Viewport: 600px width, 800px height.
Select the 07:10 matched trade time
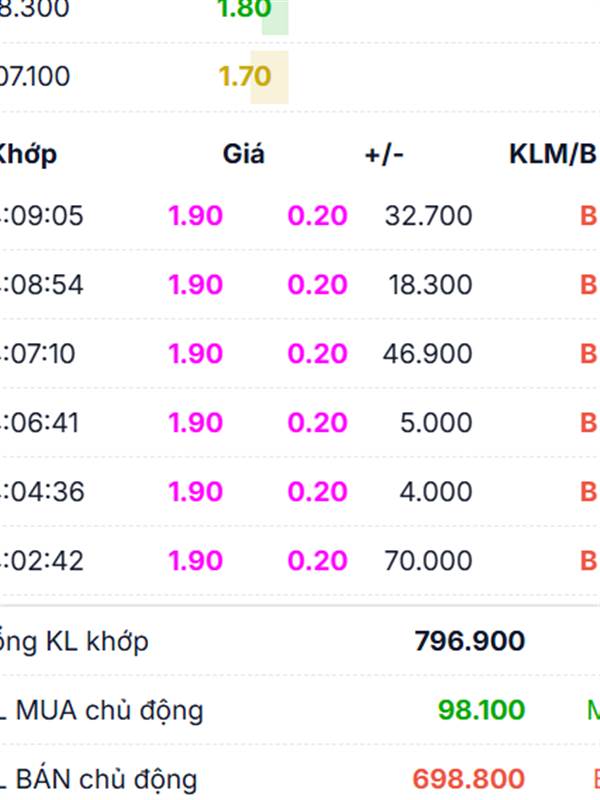(40, 354)
